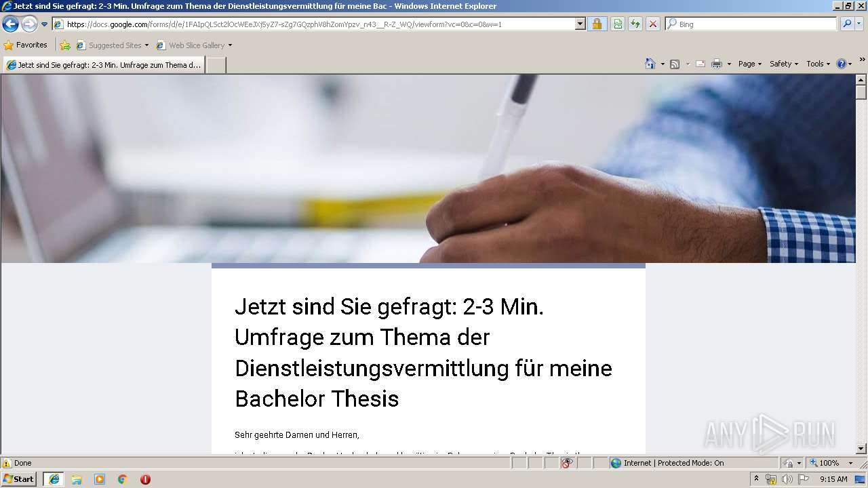Open the recent pages dropdown arrow
The height and width of the screenshot is (488, 868).
(x=45, y=24)
